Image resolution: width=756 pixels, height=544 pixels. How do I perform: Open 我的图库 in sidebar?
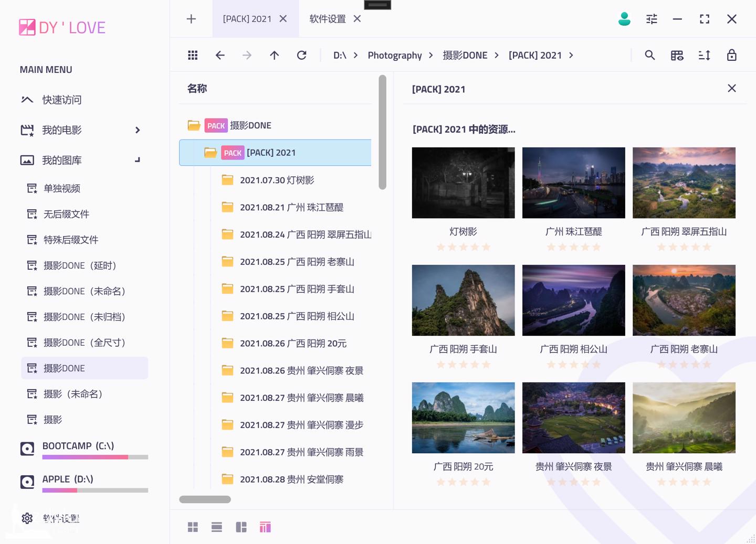coord(62,160)
